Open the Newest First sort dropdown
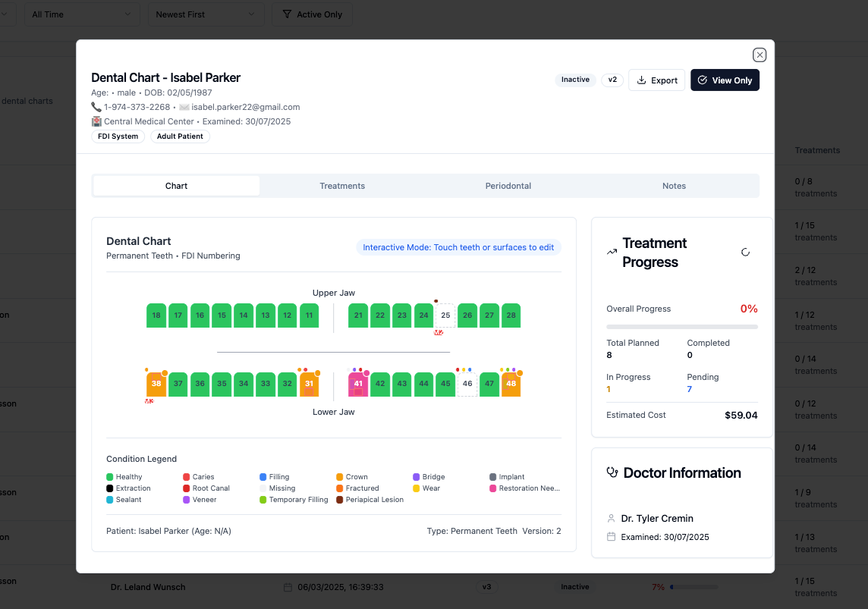This screenshot has height=609, width=868. tap(206, 14)
